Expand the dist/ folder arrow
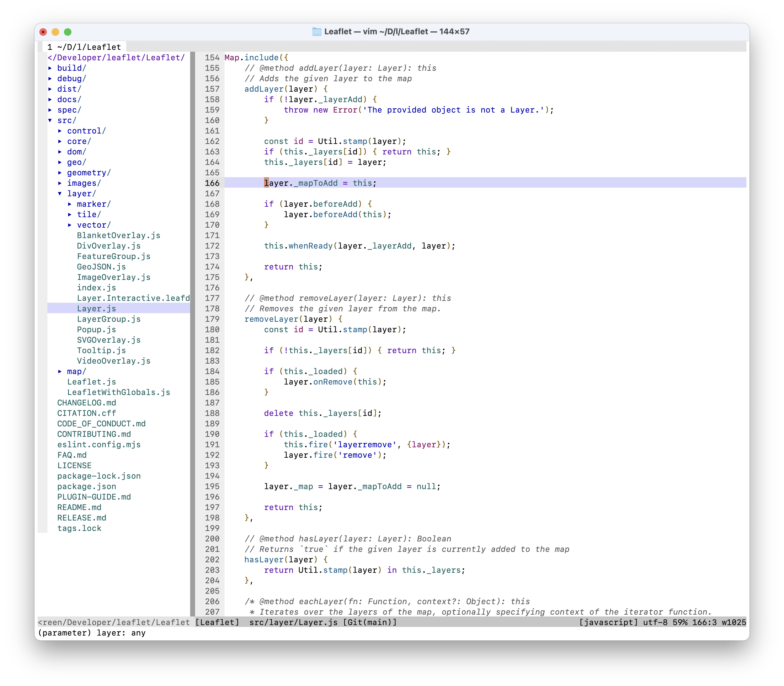Screen dimensions: 784x686 coord(50,89)
